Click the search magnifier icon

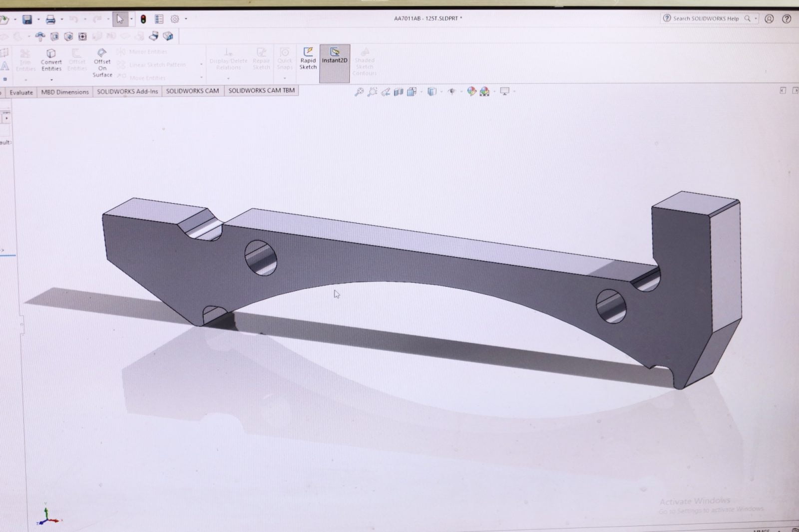748,18
